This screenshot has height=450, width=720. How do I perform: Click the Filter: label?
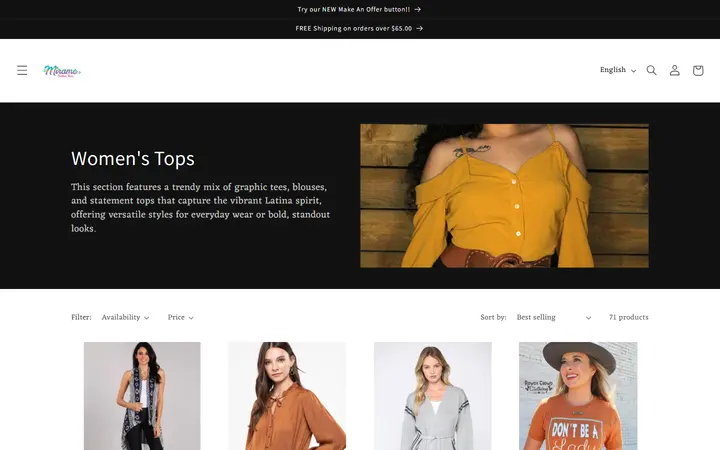pyautogui.click(x=81, y=317)
